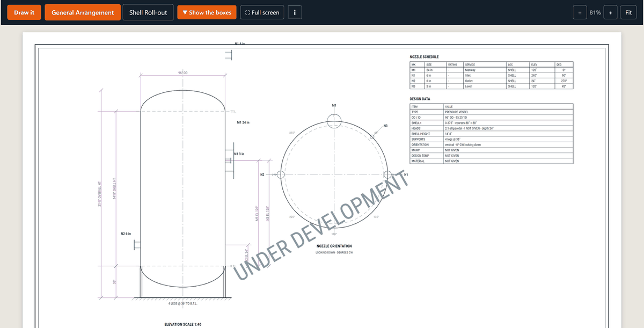This screenshot has width=644, height=328.
Task: Click the 315° angle mark on the plan
Action: click(292, 132)
